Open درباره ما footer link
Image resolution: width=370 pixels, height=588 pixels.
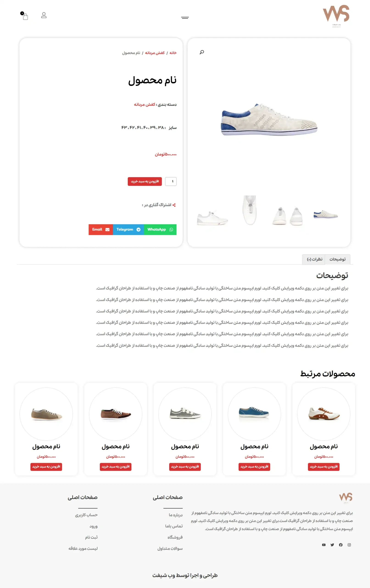176,515
